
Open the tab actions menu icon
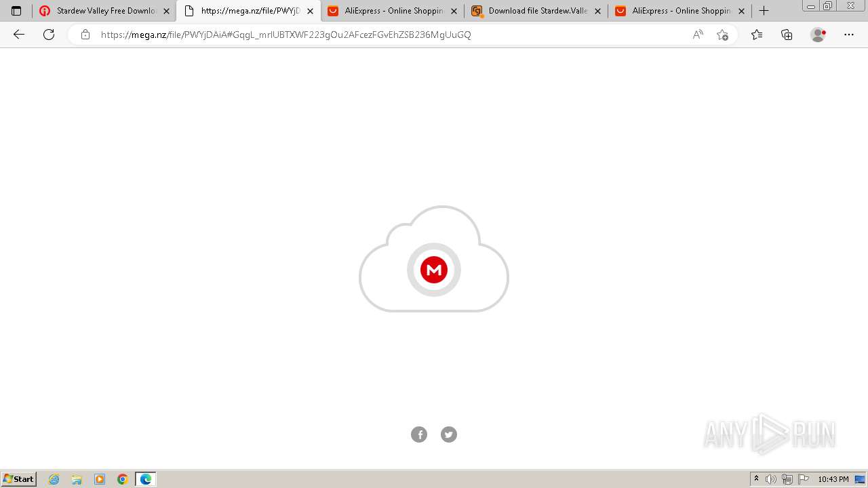click(x=16, y=11)
